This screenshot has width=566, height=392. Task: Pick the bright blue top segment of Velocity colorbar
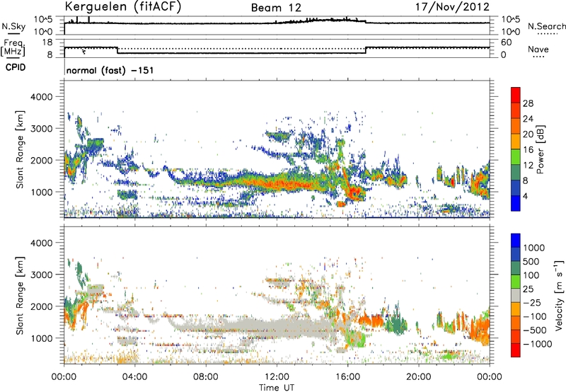click(x=516, y=241)
